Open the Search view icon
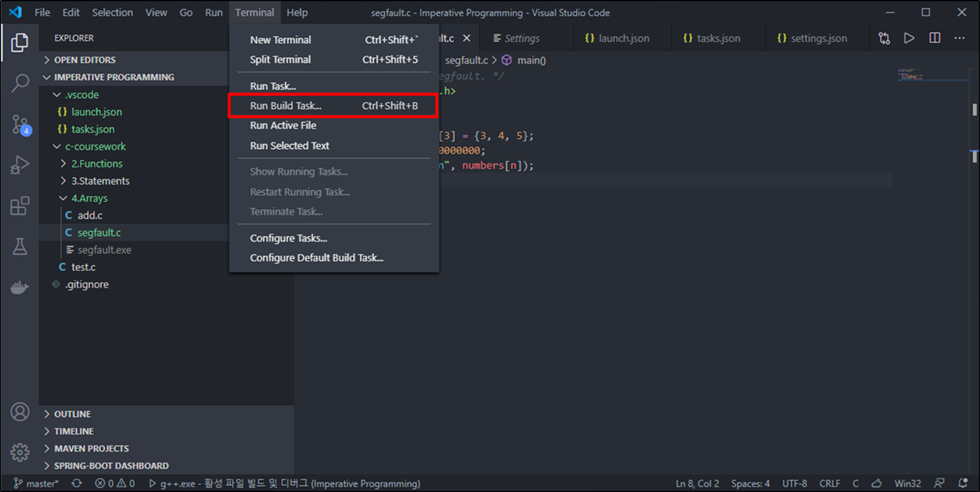Image resolution: width=980 pixels, height=492 pixels. (x=20, y=82)
